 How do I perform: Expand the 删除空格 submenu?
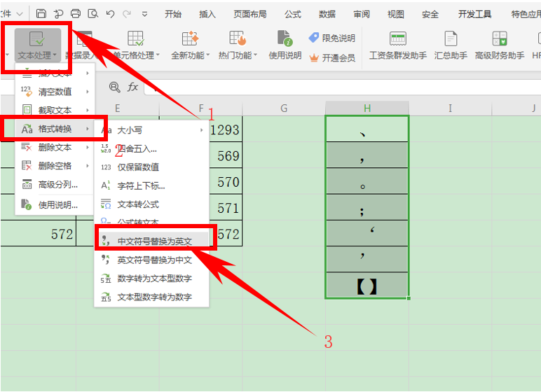point(55,166)
